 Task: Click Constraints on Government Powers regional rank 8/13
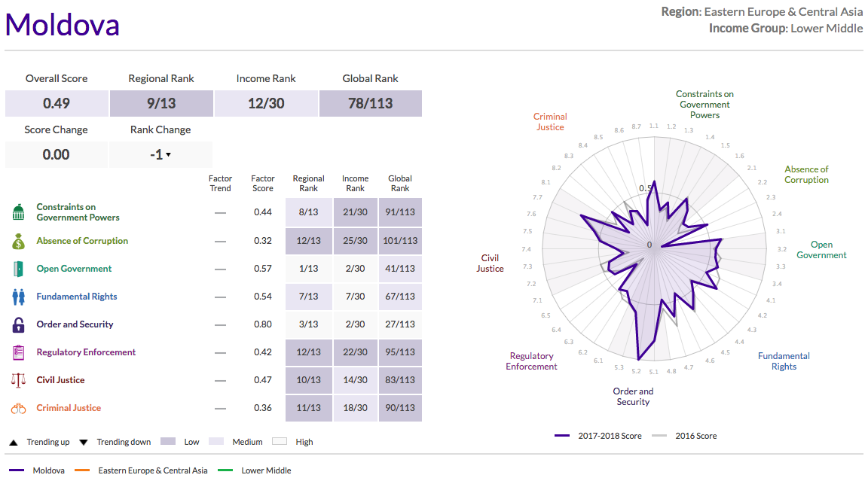point(309,212)
